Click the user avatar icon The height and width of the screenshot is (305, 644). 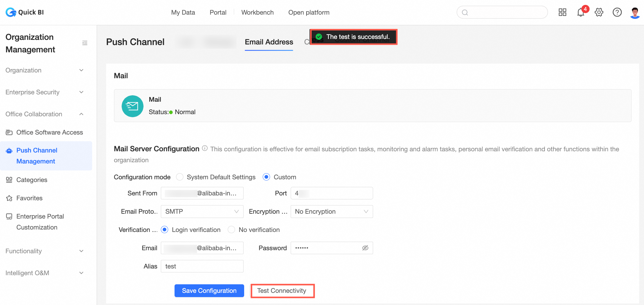635,12
